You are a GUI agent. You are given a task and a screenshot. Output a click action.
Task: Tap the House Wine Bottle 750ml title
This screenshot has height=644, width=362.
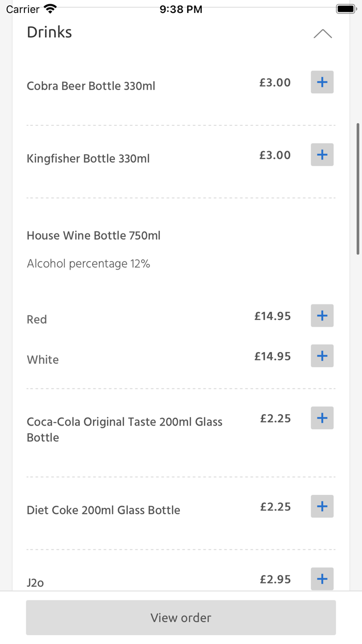(x=94, y=236)
